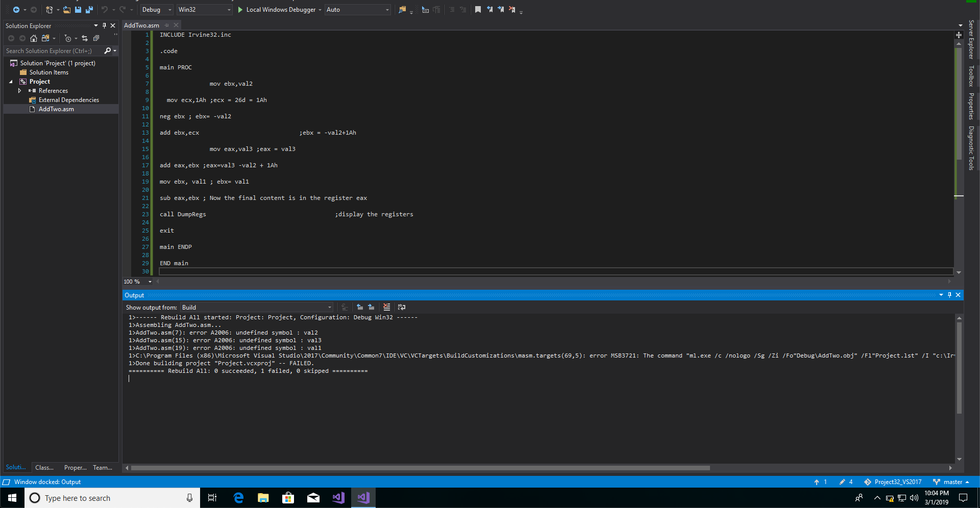The height and width of the screenshot is (508, 980).
Task: Open the Properties side tab
Action: (971, 106)
